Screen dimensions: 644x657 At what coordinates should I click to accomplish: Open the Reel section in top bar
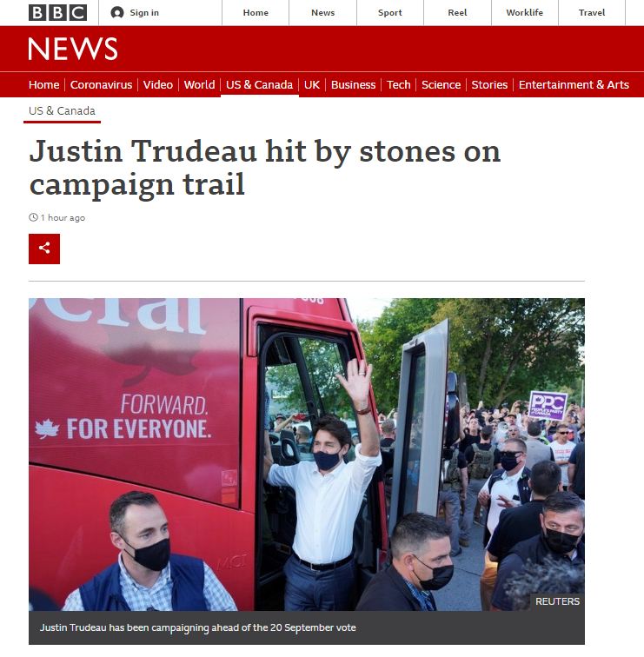point(457,12)
